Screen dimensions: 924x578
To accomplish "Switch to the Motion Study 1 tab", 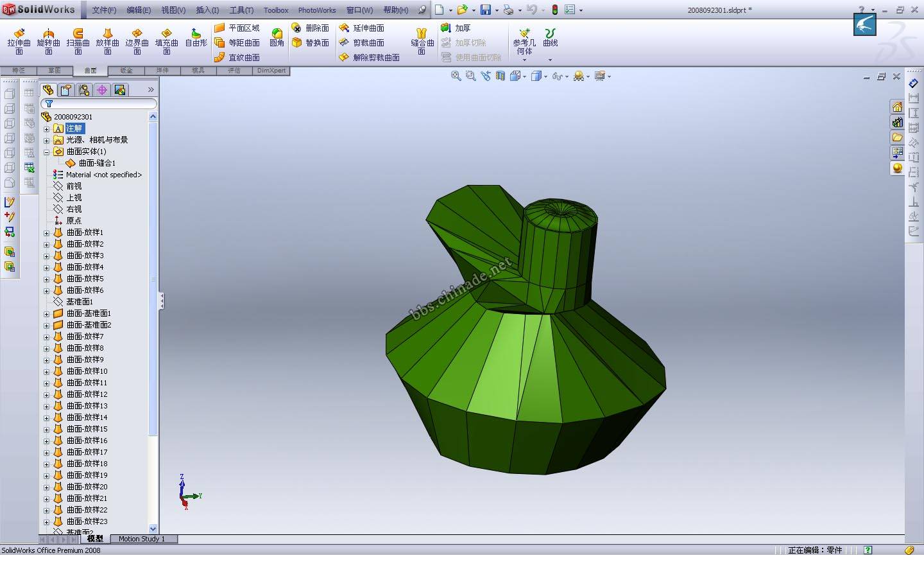I will (141, 539).
